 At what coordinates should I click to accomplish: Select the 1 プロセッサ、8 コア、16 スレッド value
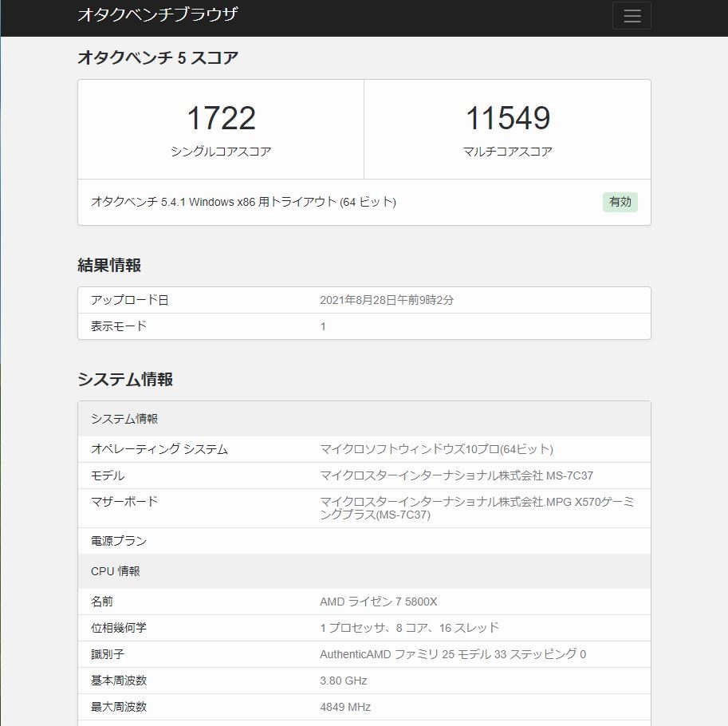(409, 628)
